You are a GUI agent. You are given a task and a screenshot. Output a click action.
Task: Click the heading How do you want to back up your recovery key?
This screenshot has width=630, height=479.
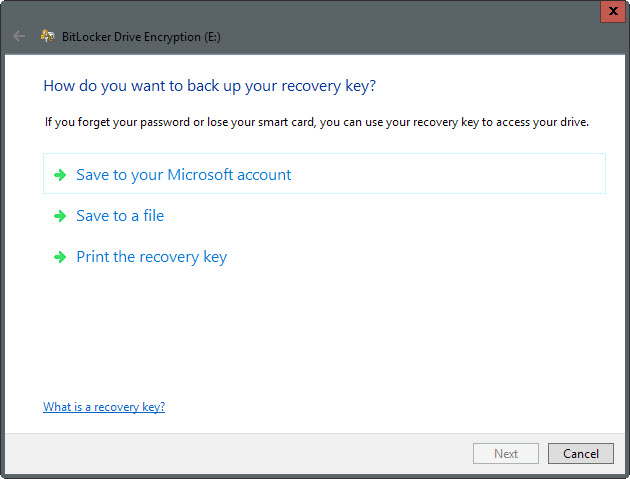click(209, 86)
